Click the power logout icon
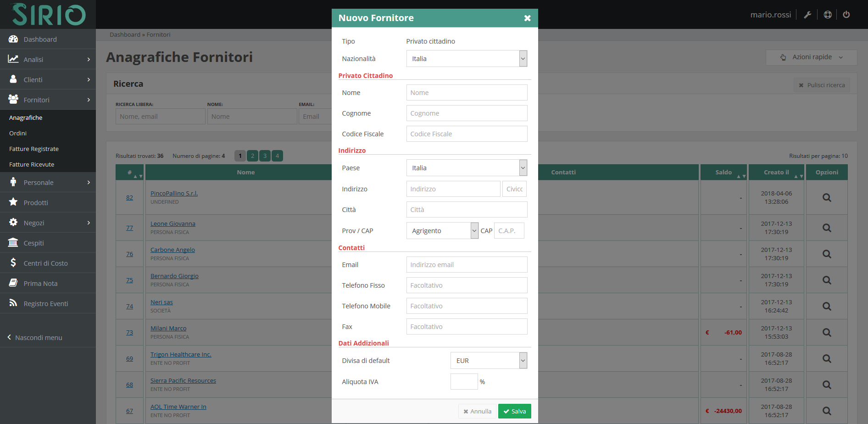This screenshot has height=424, width=868. (x=846, y=15)
